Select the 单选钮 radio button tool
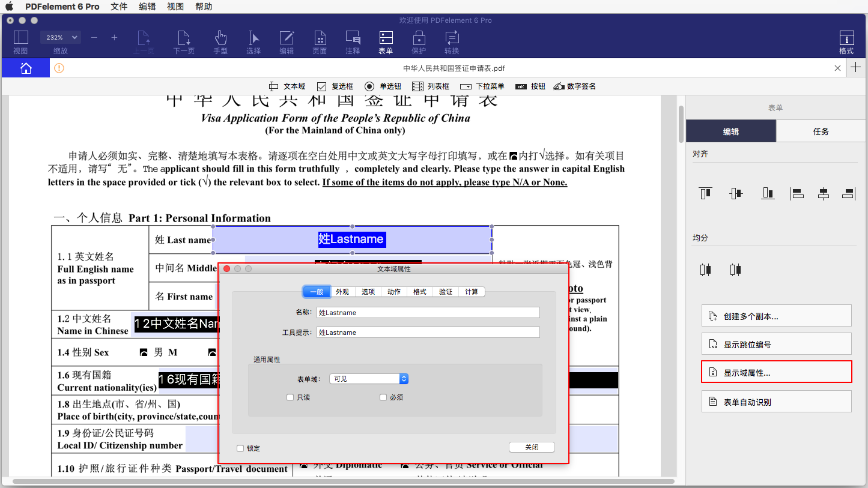Screen dimensions: 868x488 383,86
